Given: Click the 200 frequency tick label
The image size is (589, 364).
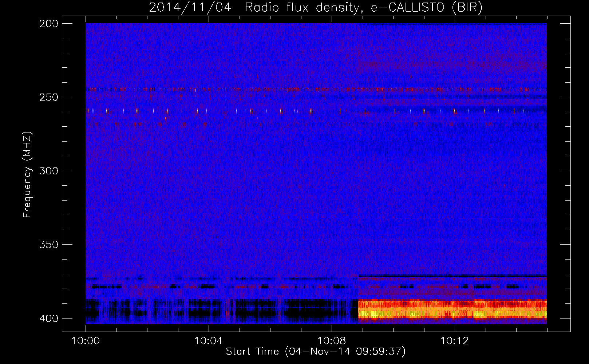Looking at the screenshot, I should pyautogui.click(x=49, y=24).
